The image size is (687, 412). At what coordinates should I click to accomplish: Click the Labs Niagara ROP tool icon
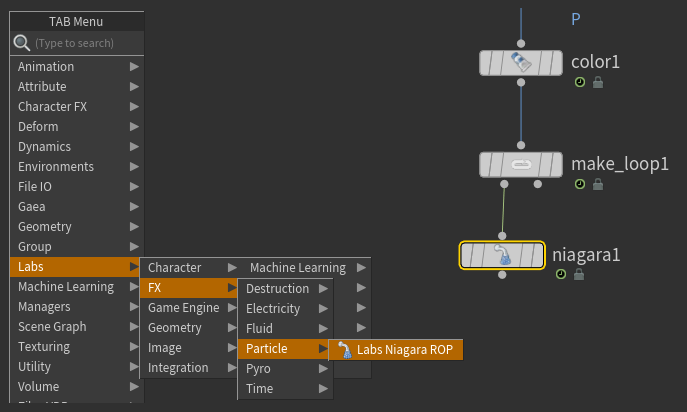tap(345, 349)
